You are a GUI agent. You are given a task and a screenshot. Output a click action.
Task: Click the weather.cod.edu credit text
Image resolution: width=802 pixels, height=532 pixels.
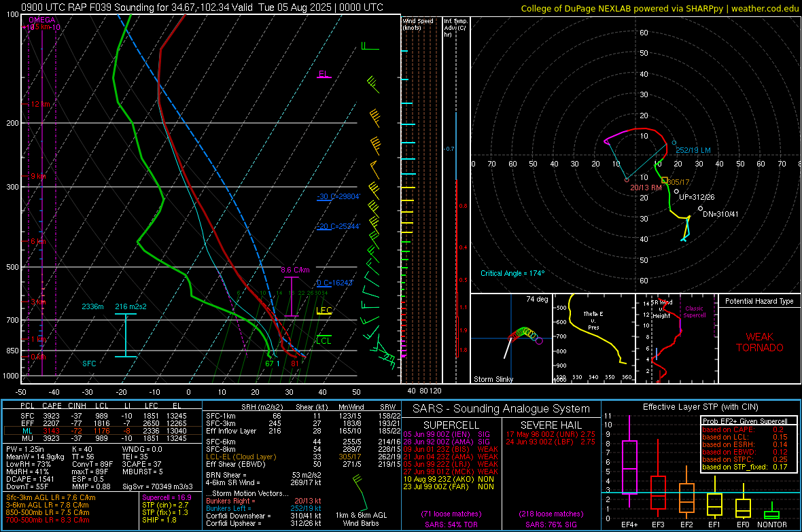[765, 8]
